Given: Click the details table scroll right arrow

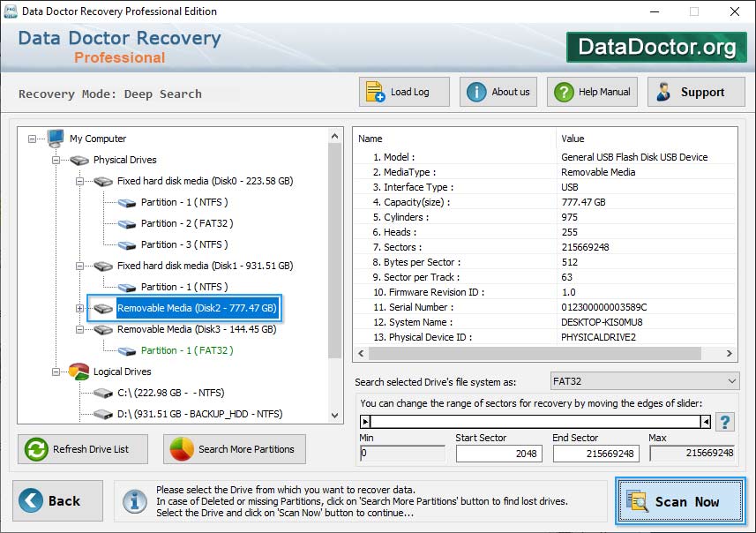Looking at the screenshot, I should pyautogui.click(x=730, y=354).
